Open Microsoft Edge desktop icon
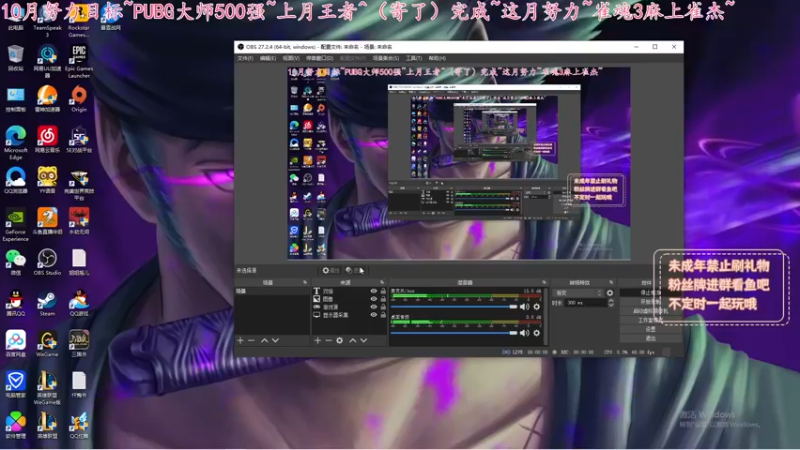The width and height of the screenshot is (800, 450). [x=16, y=142]
